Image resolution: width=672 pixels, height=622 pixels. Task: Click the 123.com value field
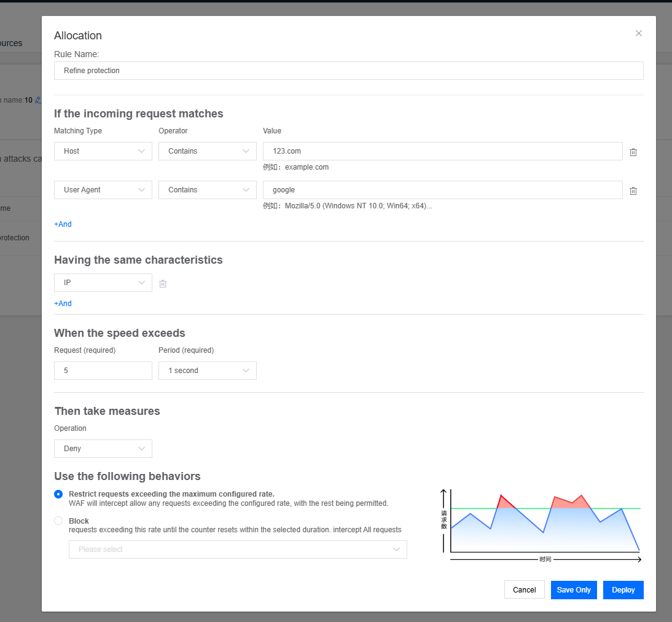pyautogui.click(x=443, y=151)
